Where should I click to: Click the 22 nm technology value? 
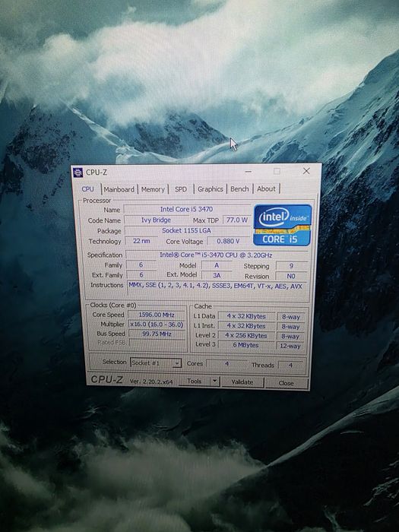[141, 241]
